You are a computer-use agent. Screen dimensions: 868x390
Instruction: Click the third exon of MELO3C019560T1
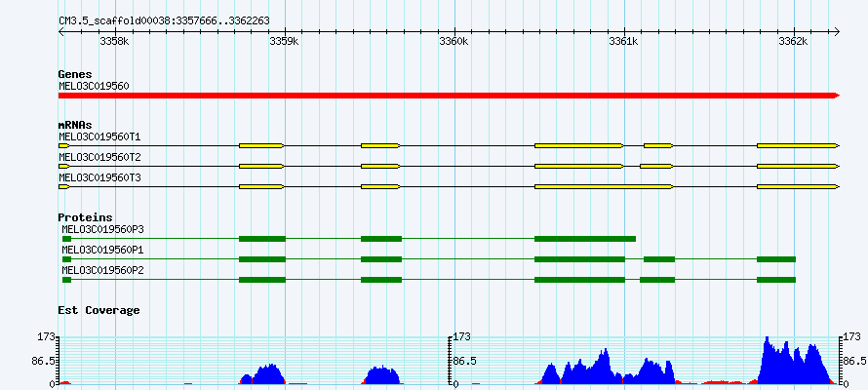click(380, 145)
